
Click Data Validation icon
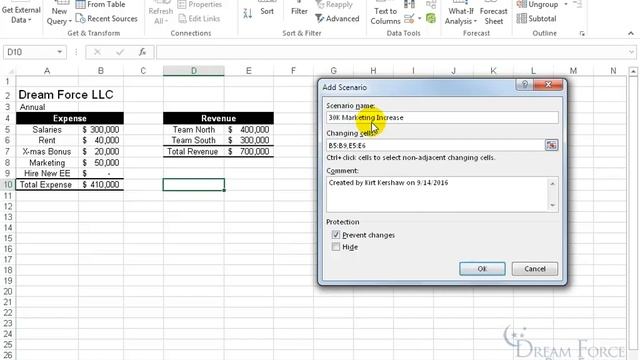click(x=409, y=19)
